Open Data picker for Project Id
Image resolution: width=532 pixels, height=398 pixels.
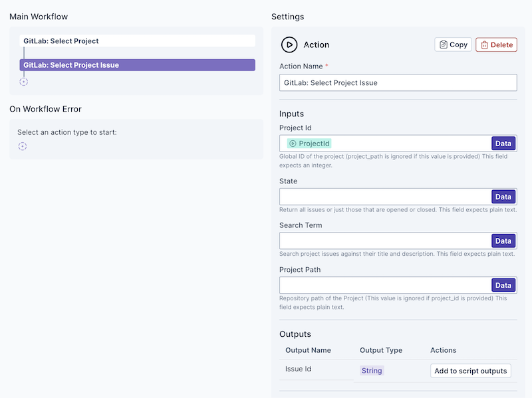coord(503,144)
